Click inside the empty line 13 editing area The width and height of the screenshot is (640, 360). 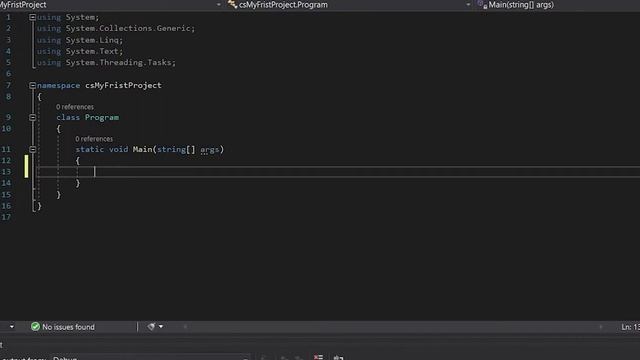[x=338, y=172]
